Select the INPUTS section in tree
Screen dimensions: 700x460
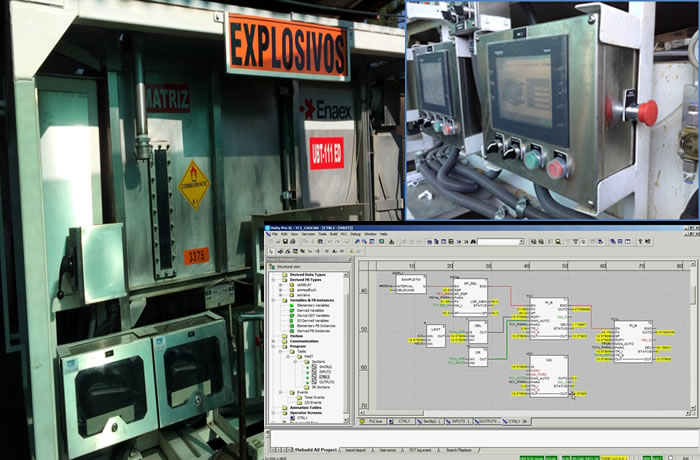click(x=325, y=372)
